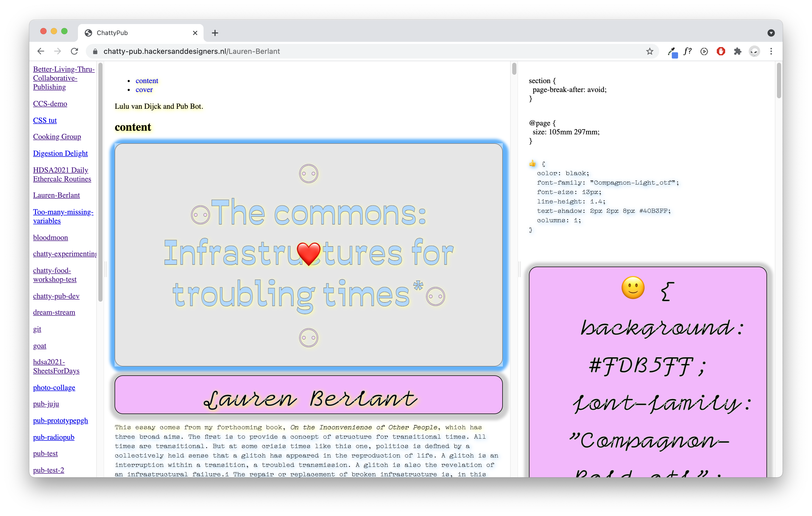Bookmark page with star icon
Screen dimensions: 812x516
[650, 51]
